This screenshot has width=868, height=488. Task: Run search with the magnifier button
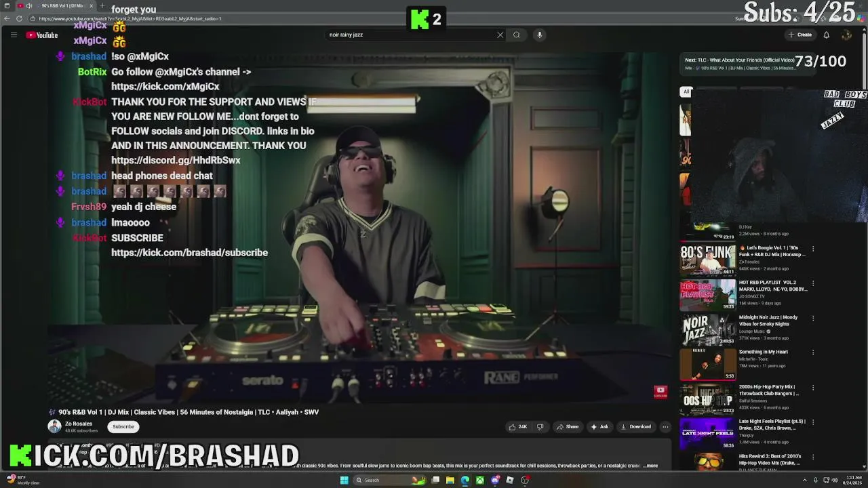coord(517,35)
